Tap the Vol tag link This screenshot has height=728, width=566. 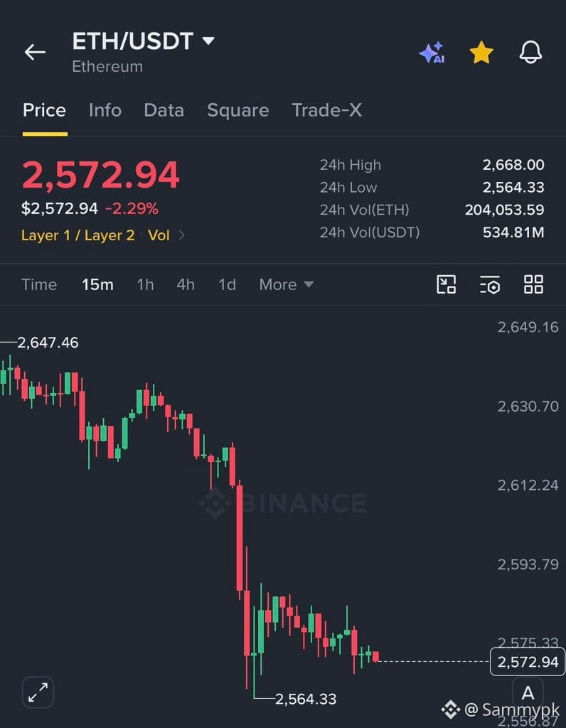159,235
